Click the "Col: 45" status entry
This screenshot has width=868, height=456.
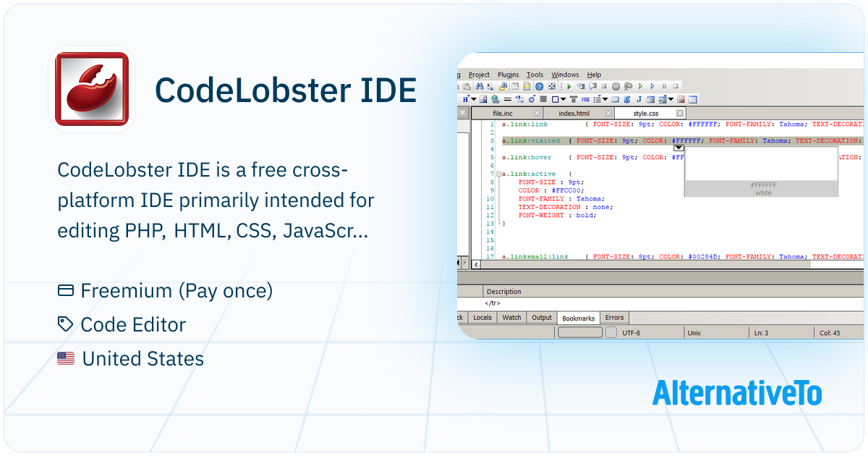coord(830,333)
